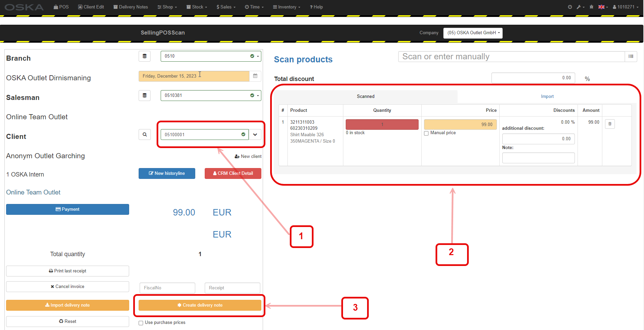
Task: Click 'Shirt Maable 326' product text
Action: click(x=307, y=135)
